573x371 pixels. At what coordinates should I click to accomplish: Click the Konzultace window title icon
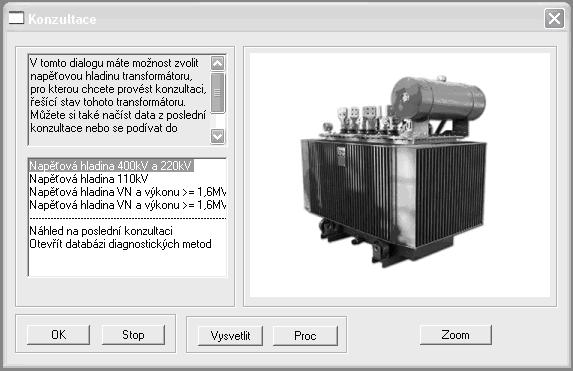16,18
